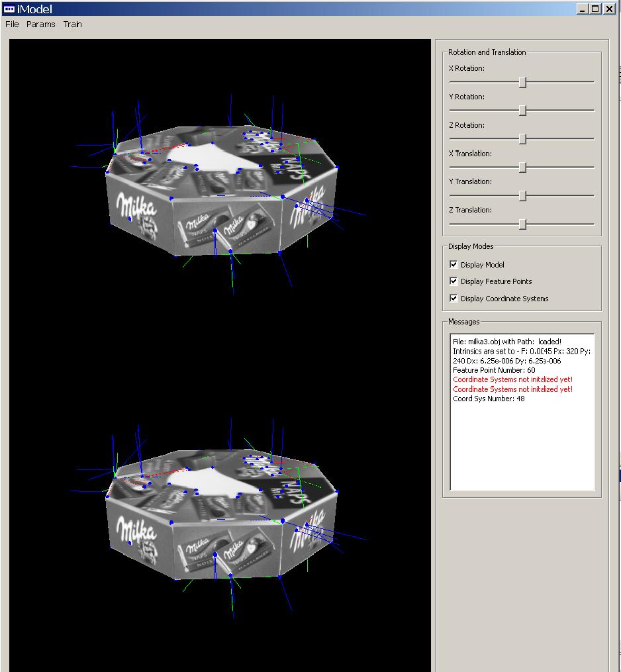Click the X Translation slider handle
The image size is (621, 672).
point(522,167)
